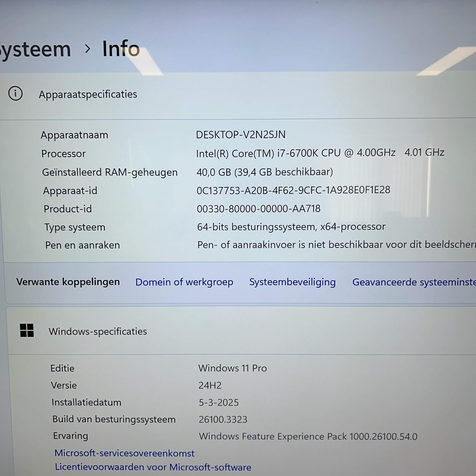Click the Ervaring label
The image size is (476, 476).
coord(71,436)
